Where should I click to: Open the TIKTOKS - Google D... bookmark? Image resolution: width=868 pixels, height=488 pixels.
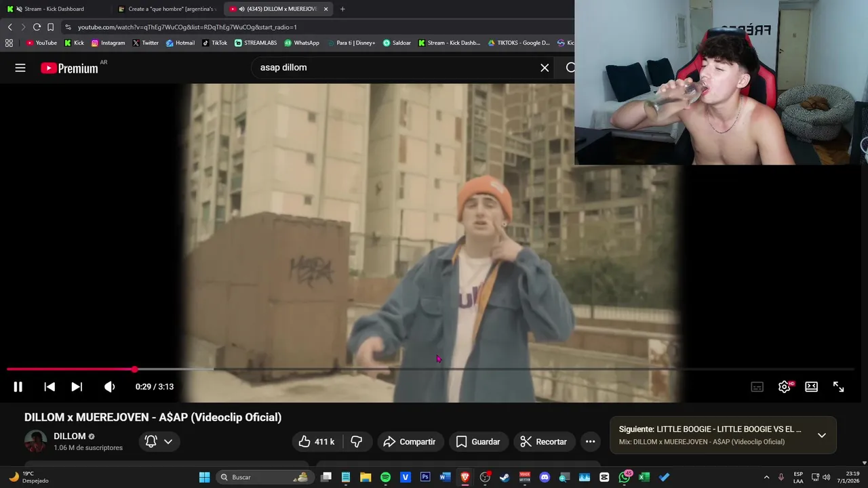(518, 43)
